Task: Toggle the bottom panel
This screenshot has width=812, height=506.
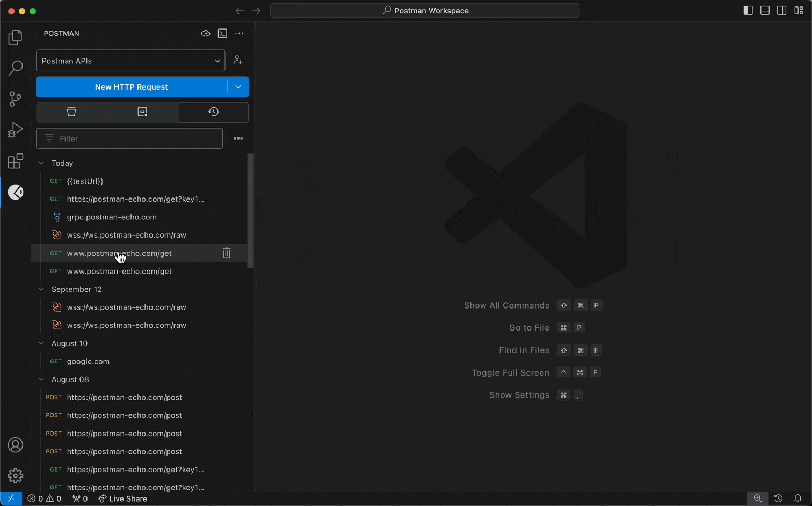Action: (765, 11)
